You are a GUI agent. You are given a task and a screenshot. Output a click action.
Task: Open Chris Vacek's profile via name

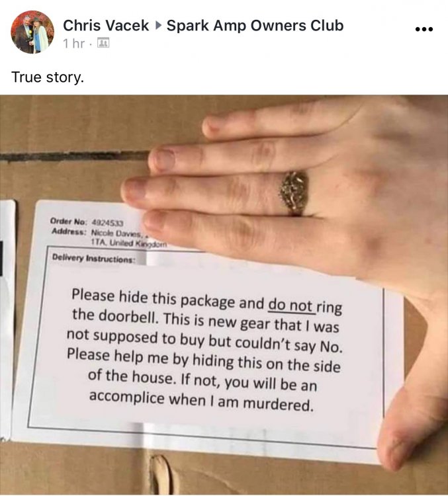(x=106, y=25)
